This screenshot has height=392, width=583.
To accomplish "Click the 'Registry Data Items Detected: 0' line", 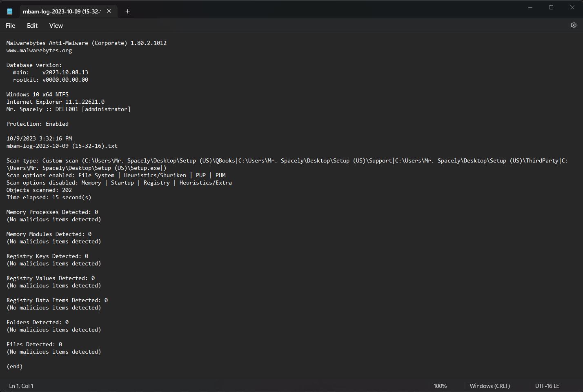I will tap(57, 300).
